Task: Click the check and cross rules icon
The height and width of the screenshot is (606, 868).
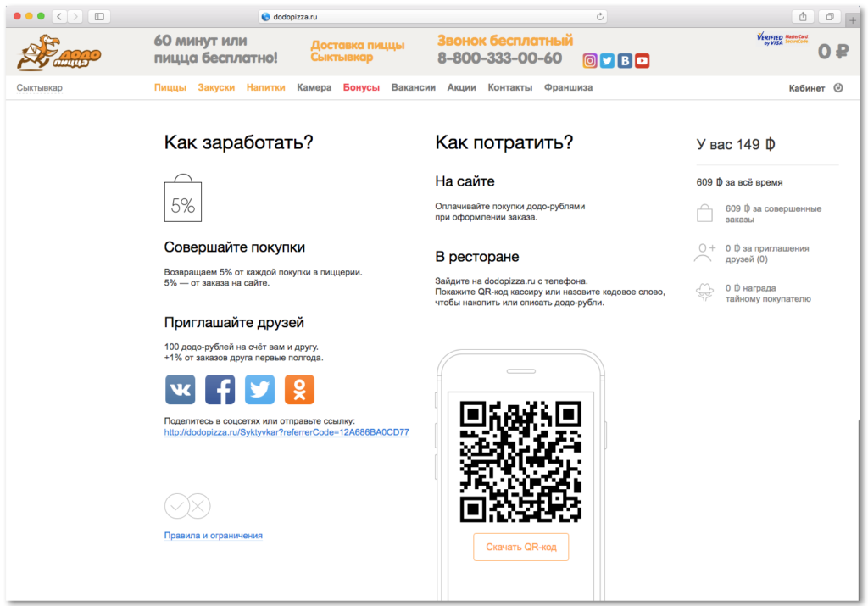Action: pyautogui.click(x=187, y=506)
